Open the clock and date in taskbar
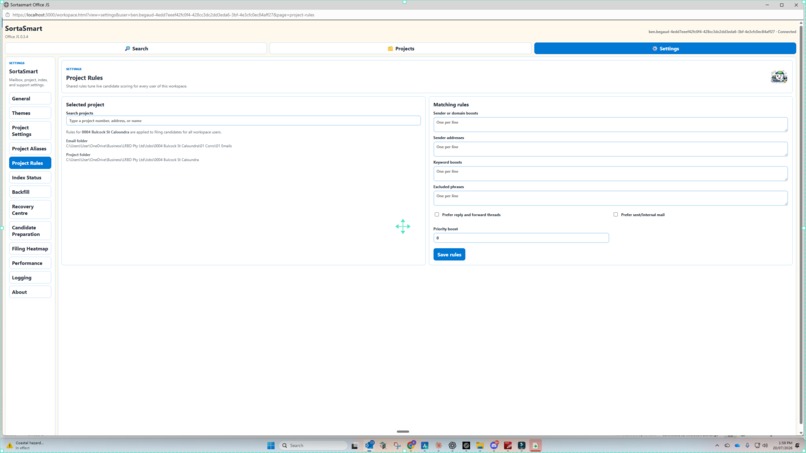806x453 pixels. (782, 445)
